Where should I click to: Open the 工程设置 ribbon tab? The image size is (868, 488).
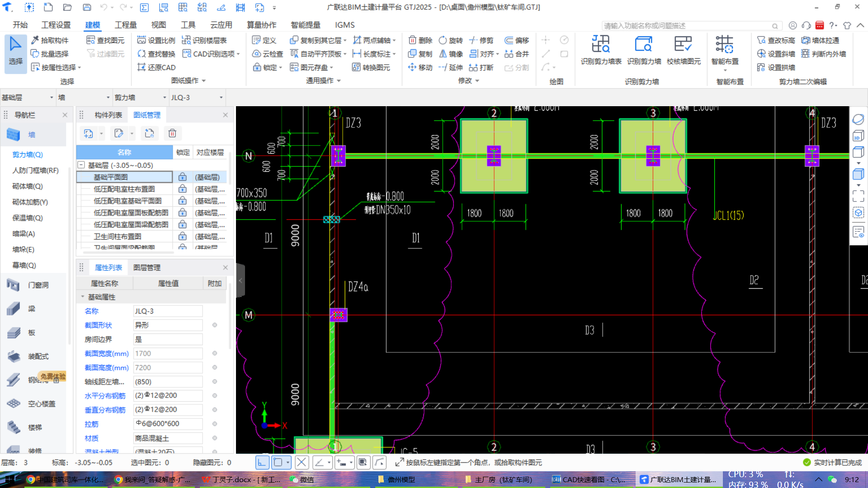[56, 25]
